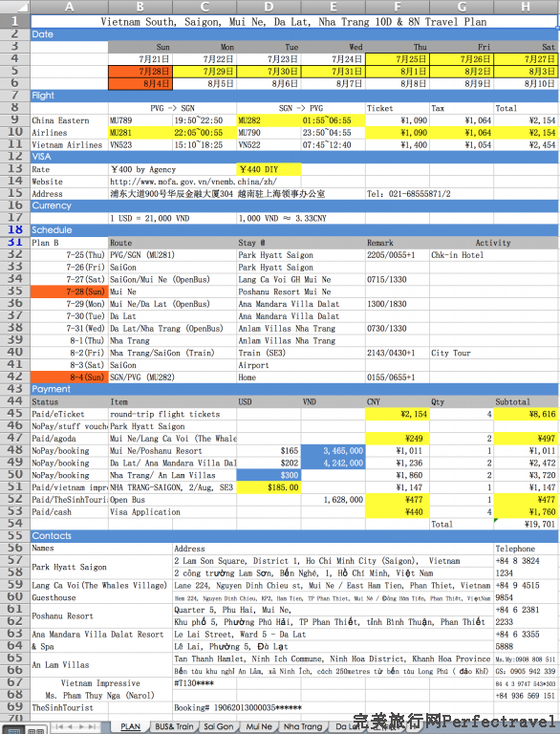The image size is (560, 734).
Task: Select row 18 header
Action: (x=15, y=229)
